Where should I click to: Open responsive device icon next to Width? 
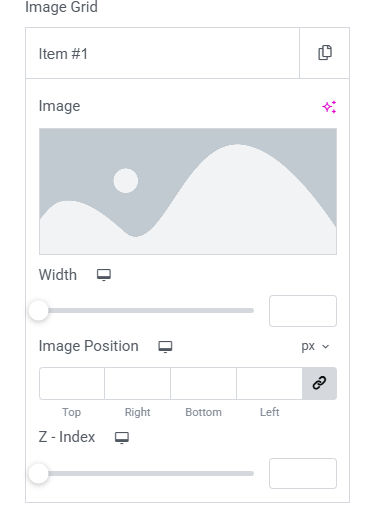click(x=104, y=275)
